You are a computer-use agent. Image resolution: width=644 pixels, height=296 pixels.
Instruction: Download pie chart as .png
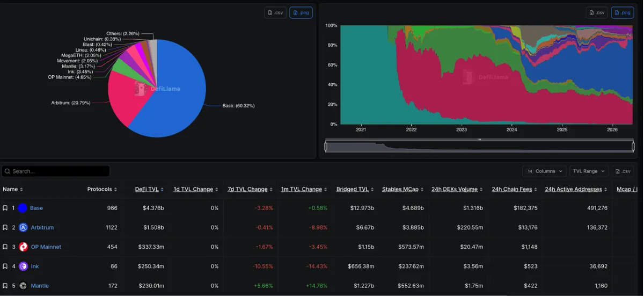click(301, 12)
